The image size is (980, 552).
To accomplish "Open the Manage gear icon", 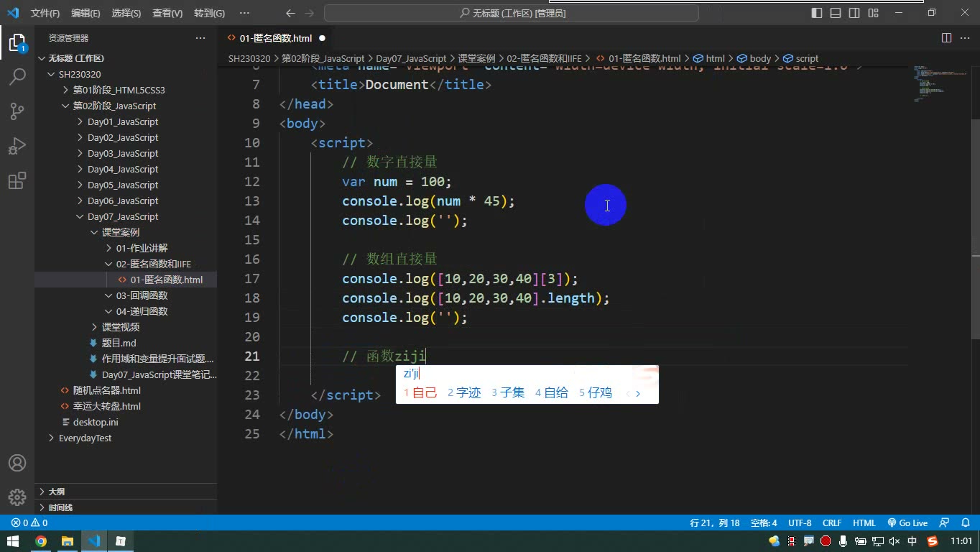I will click(x=17, y=497).
